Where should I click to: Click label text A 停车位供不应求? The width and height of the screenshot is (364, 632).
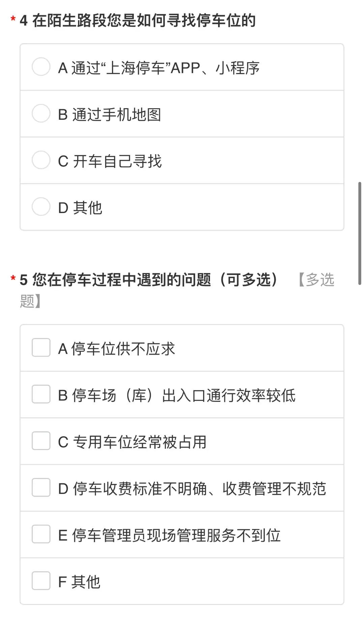(x=117, y=349)
